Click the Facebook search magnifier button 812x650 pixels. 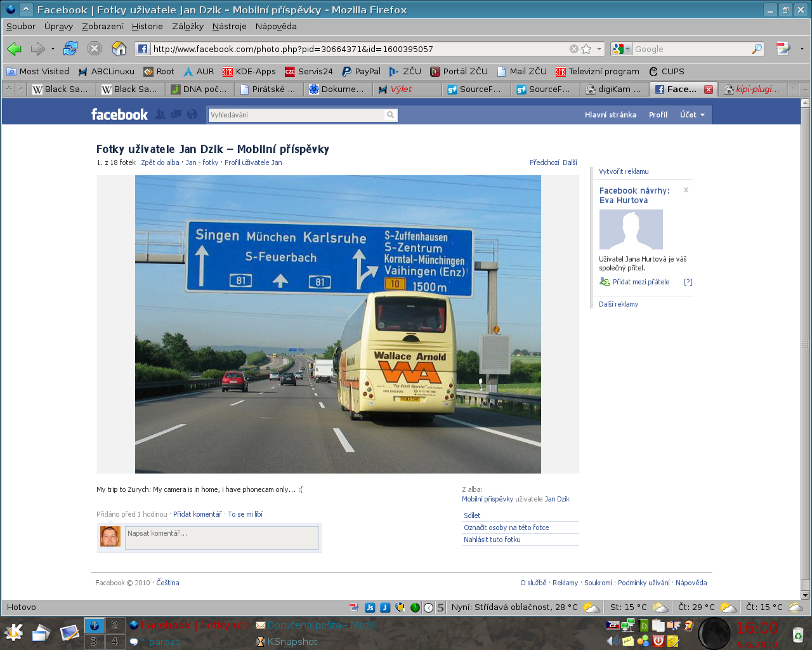391,115
